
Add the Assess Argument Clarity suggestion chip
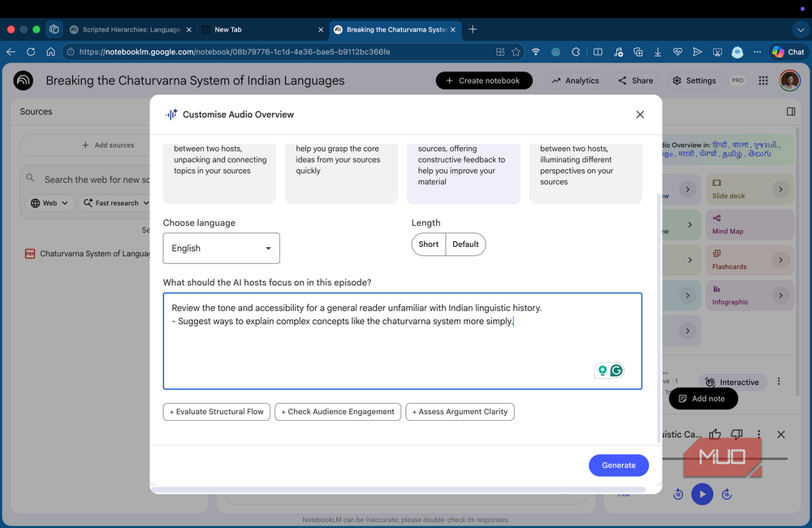click(460, 412)
